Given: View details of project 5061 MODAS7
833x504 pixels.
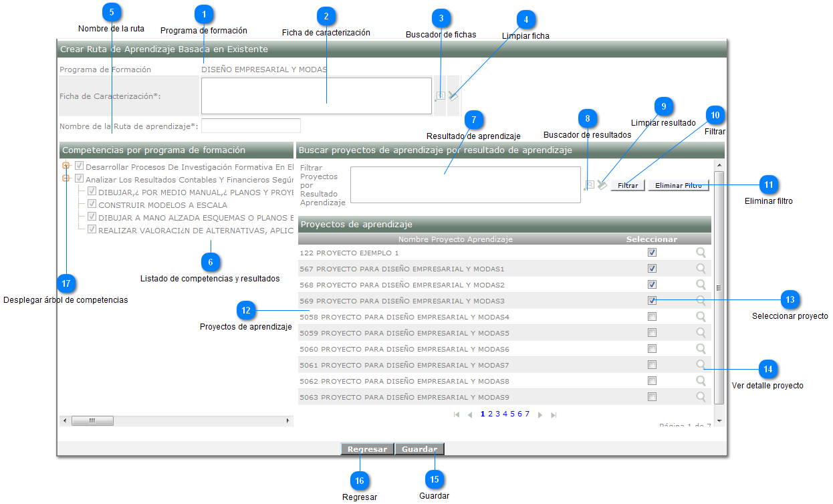Looking at the screenshot, I should (x=701, y=365).
